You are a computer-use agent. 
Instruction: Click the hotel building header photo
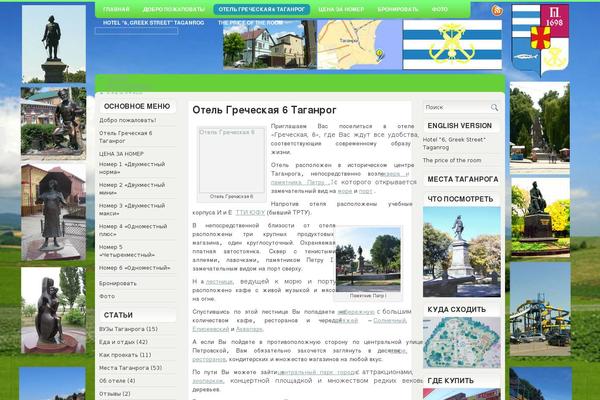(270, 44)
